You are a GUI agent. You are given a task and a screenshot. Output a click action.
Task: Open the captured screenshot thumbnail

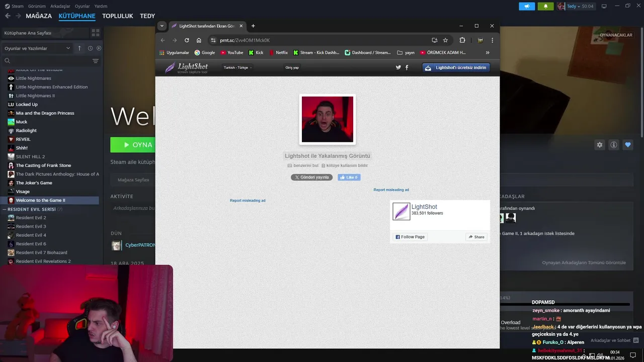328,119
